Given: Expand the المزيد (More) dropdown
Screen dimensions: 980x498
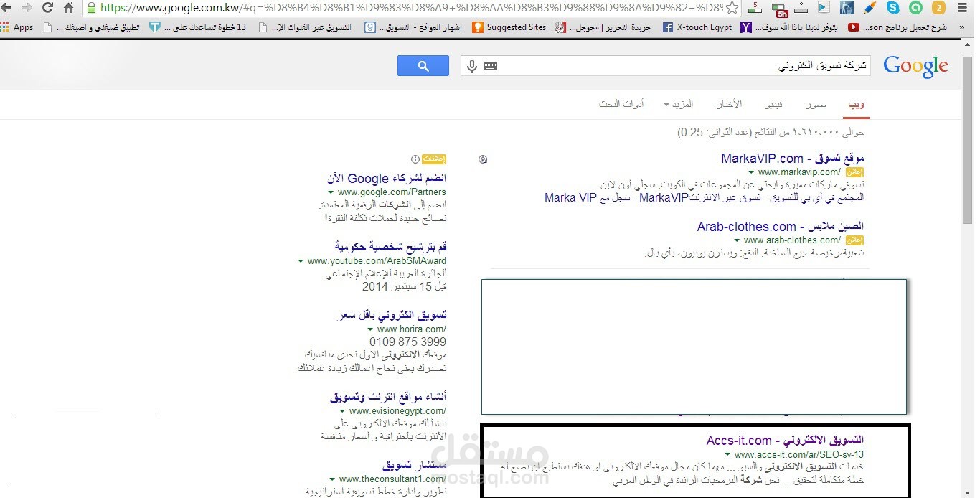Looking at the screenshot, I should (679, 105).
